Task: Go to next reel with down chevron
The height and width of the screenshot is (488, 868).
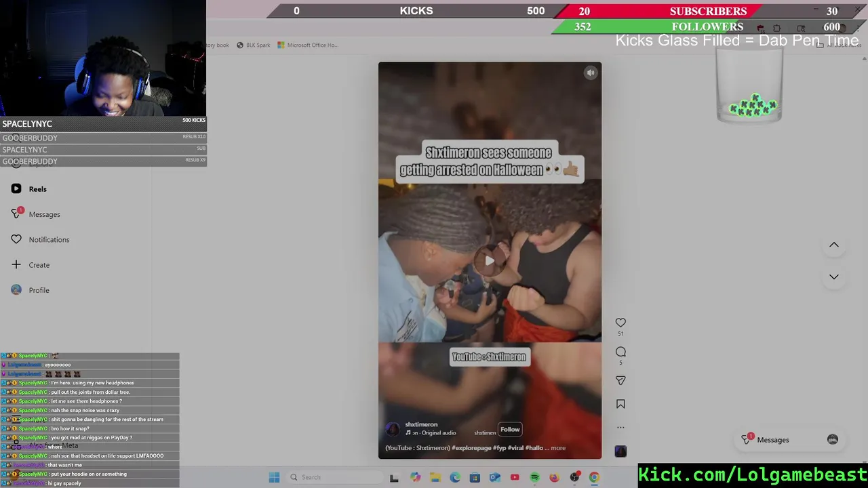Action: pos(834,277)
